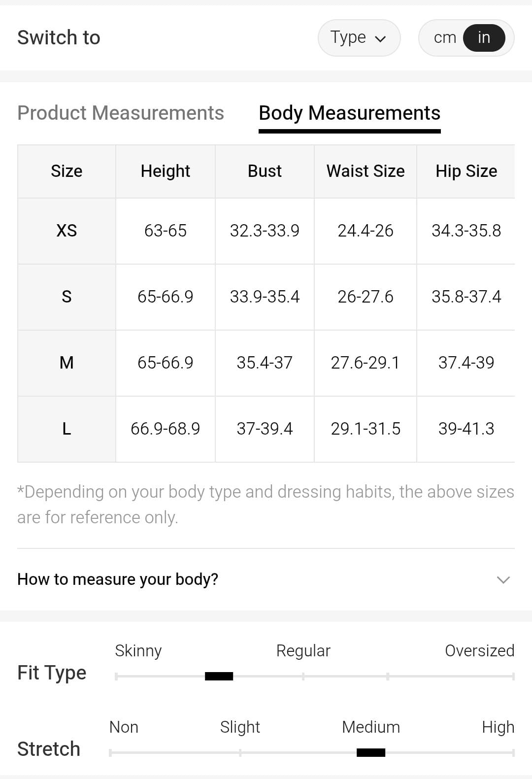This screenshot has width=532, height=779.
Task: Switch units to cm
Action: pos(445,38)
